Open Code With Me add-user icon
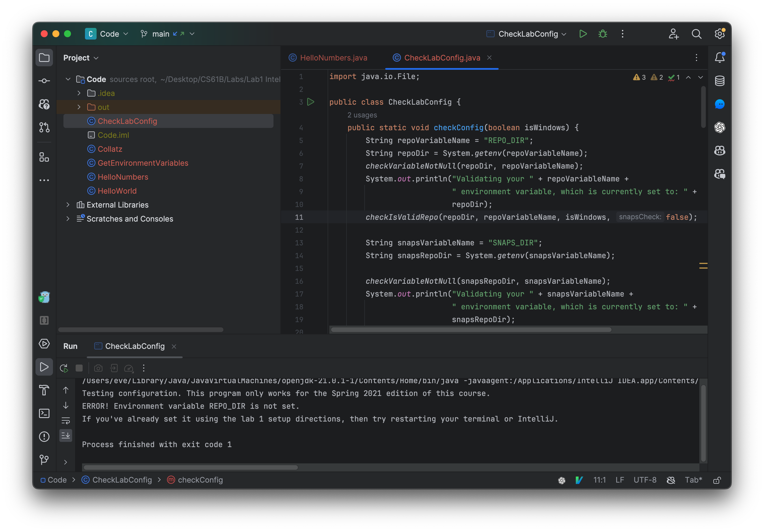 674,34
